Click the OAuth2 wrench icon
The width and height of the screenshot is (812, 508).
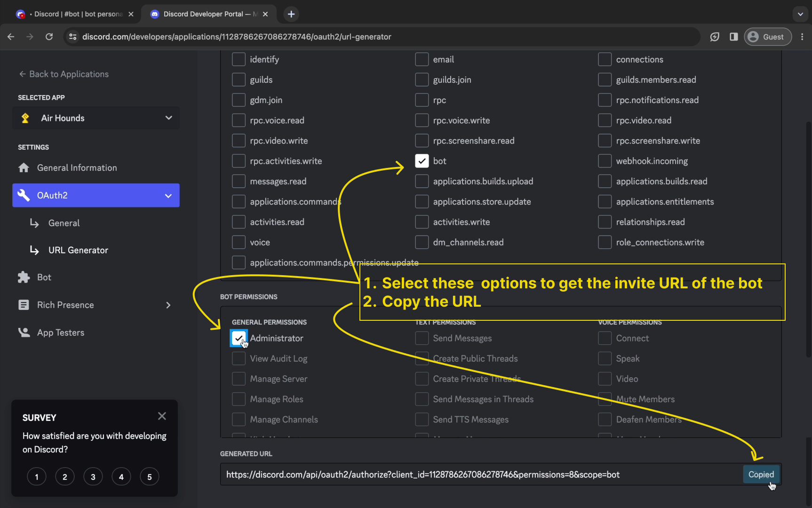[24, 195]
